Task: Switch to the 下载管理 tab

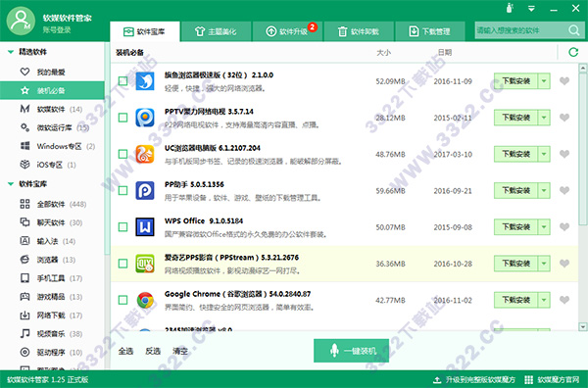Action: point(430,31)
